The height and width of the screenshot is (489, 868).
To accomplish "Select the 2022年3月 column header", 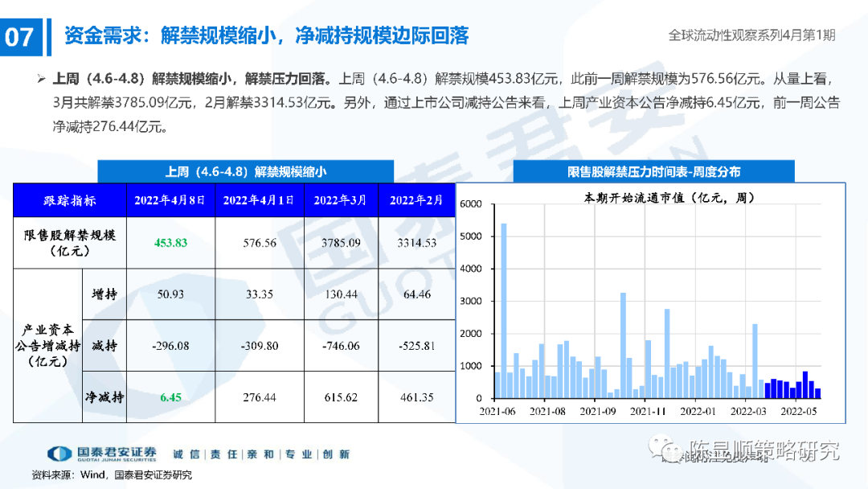I will click(x=341, y=200).
